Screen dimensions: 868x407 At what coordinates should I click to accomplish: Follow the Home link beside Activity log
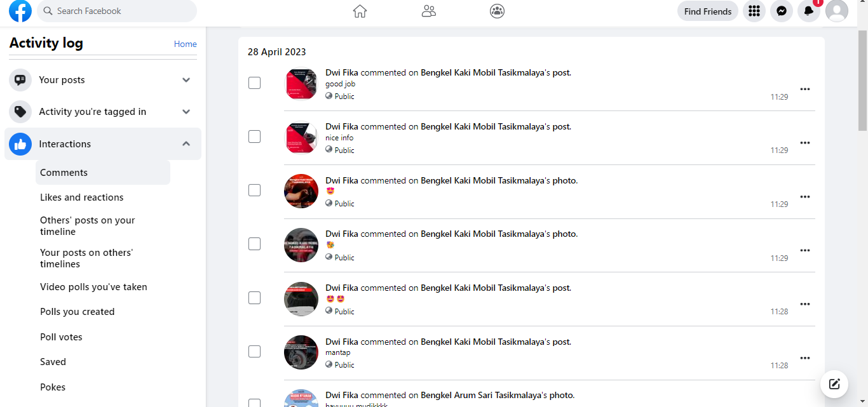(186, 44)
